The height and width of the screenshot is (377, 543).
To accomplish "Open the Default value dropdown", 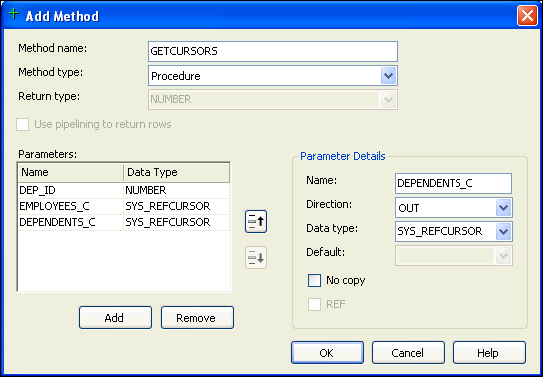I will [x=503, y=256].
